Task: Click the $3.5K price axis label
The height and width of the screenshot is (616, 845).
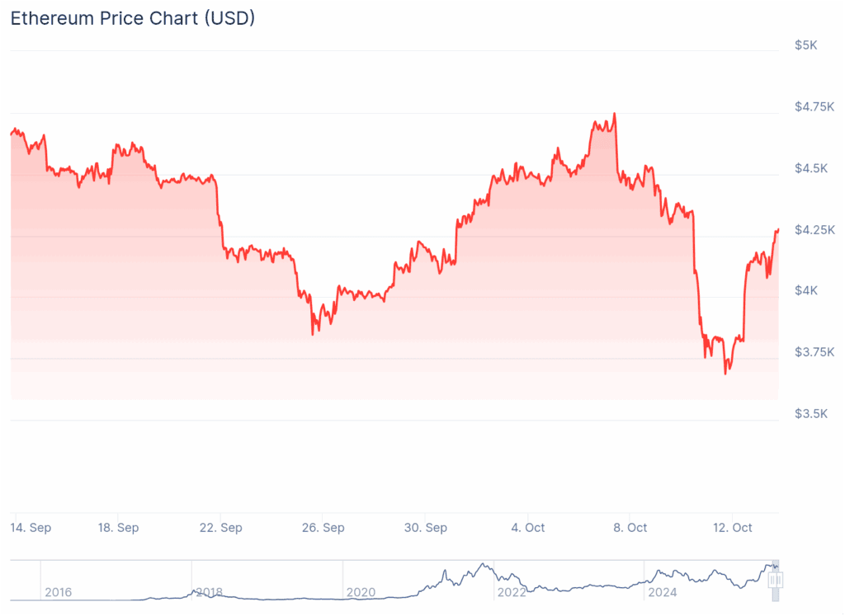Action: (x=811, y=413)
